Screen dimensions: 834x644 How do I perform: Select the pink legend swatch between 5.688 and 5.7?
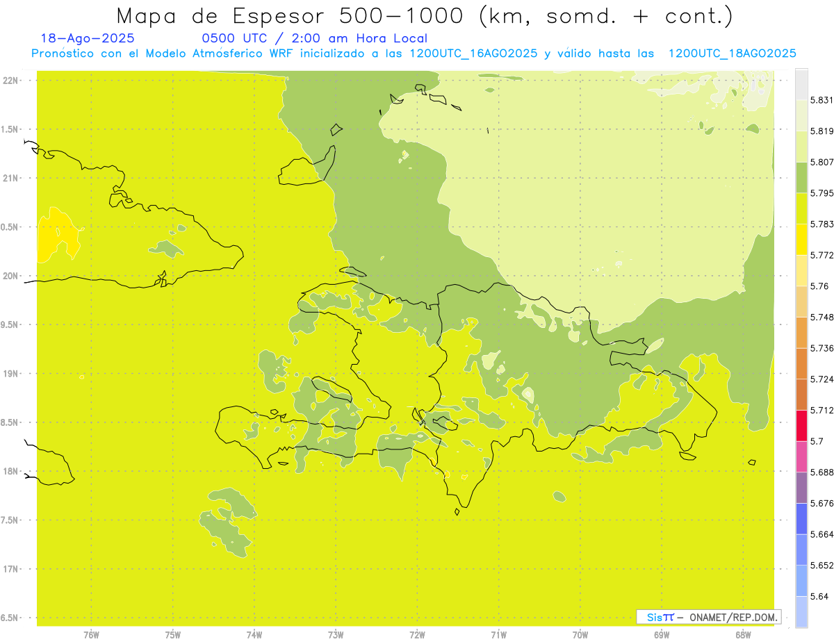click(801, 456)
